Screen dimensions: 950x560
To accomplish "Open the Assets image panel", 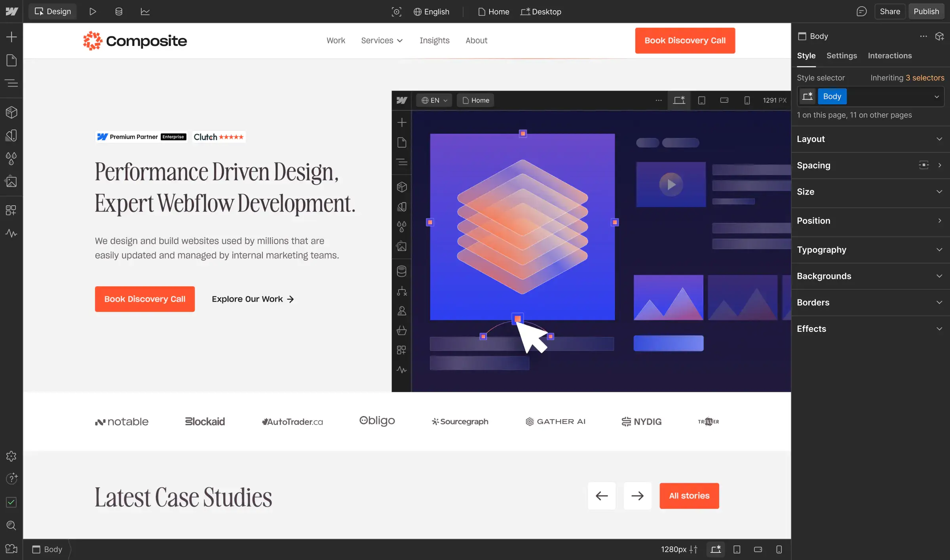I will point(11,182).
